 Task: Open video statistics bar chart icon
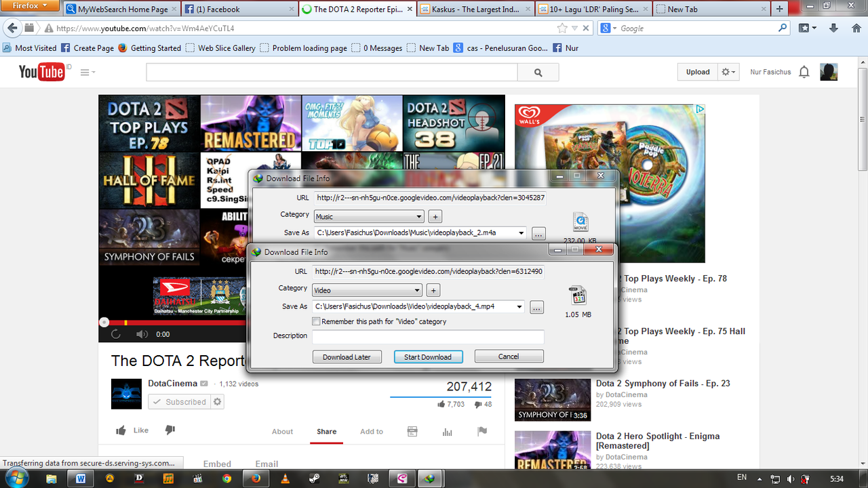coord(447,432)
